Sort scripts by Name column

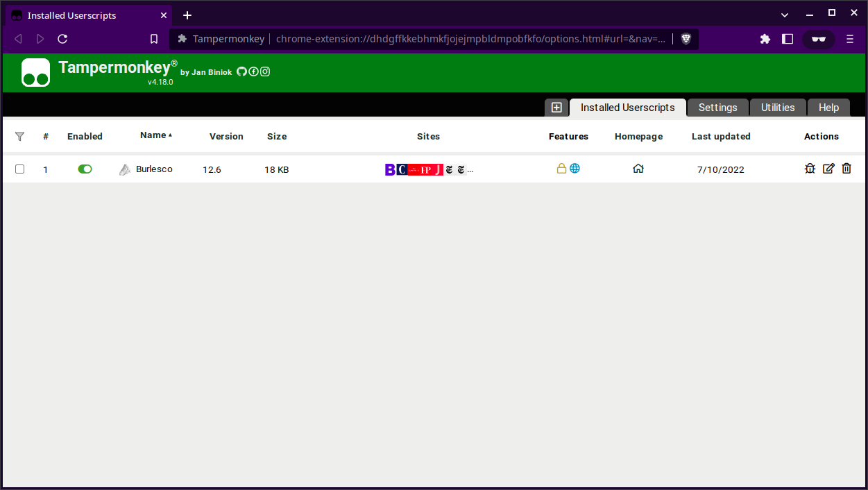point(156,135)
